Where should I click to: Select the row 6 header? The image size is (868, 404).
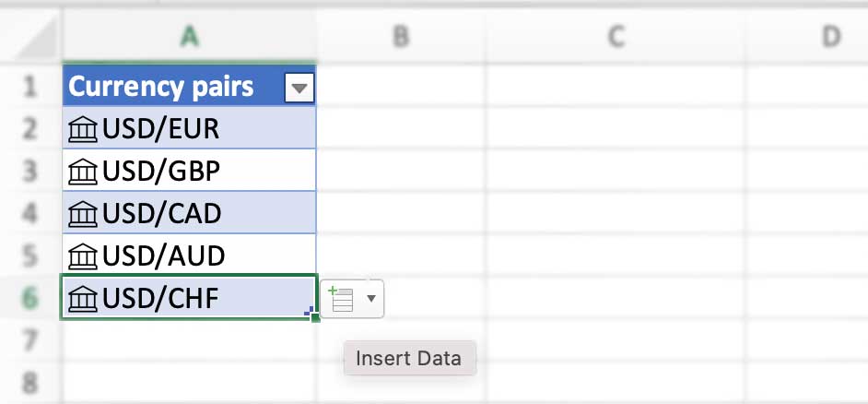point(30,298)
